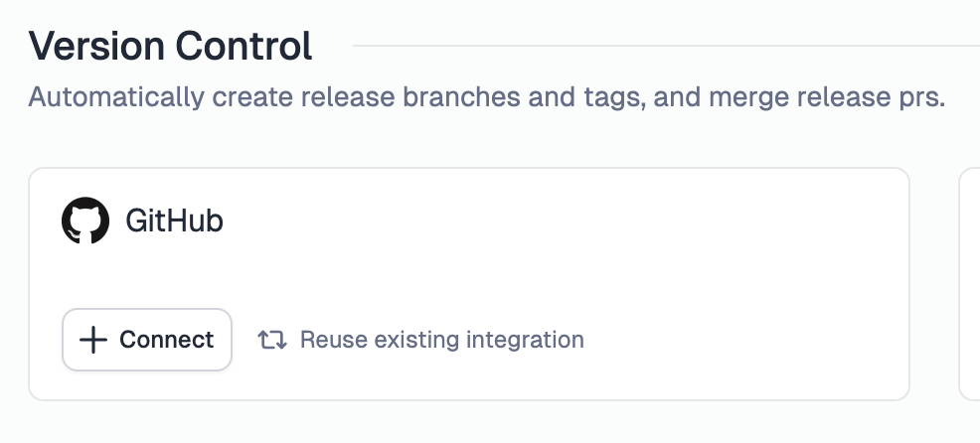Click empty area of GitHub card
Viewport: 980px width, 443px height.
tap(563, 262)
